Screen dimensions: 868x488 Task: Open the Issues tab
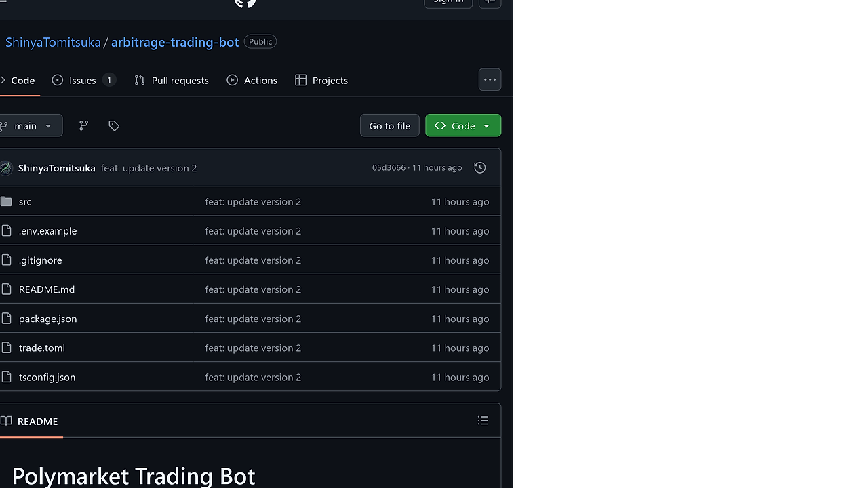point(84,80)
